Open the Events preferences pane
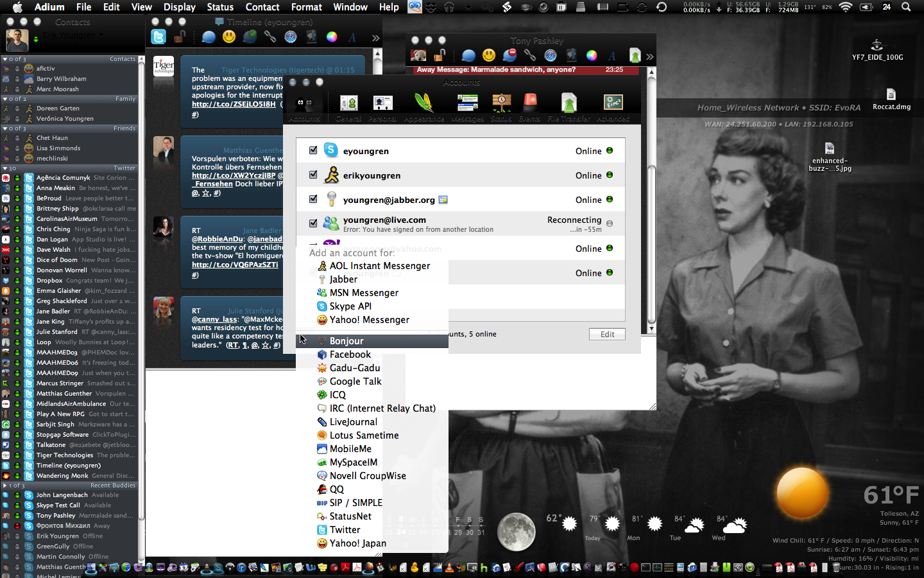Image resolution: width=924 pixels, height=578 pixels. pyautogui.click(x=529, y=107)
